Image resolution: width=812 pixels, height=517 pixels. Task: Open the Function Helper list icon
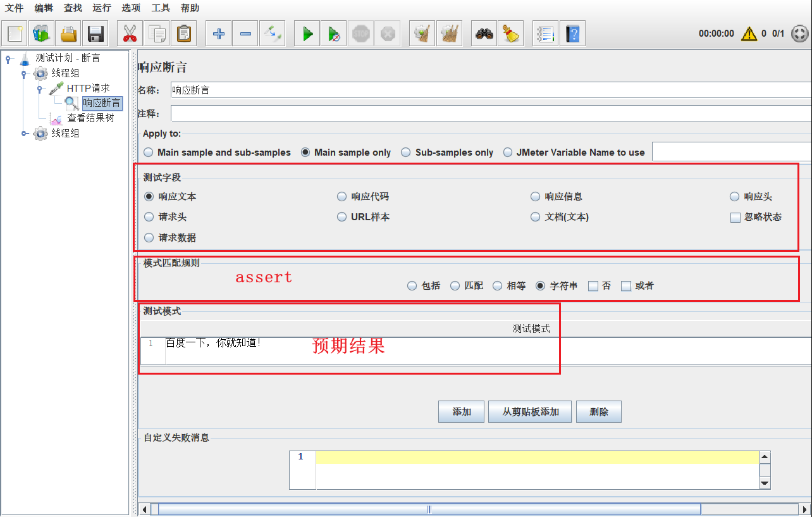pyautogui.click(x=546, y=34)
